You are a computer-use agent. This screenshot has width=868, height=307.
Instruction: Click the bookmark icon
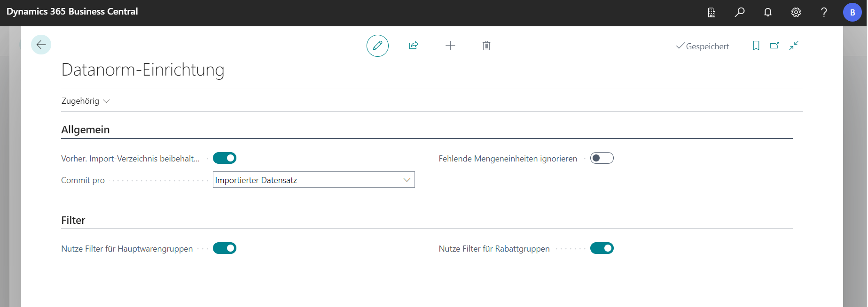click(756, 46)
